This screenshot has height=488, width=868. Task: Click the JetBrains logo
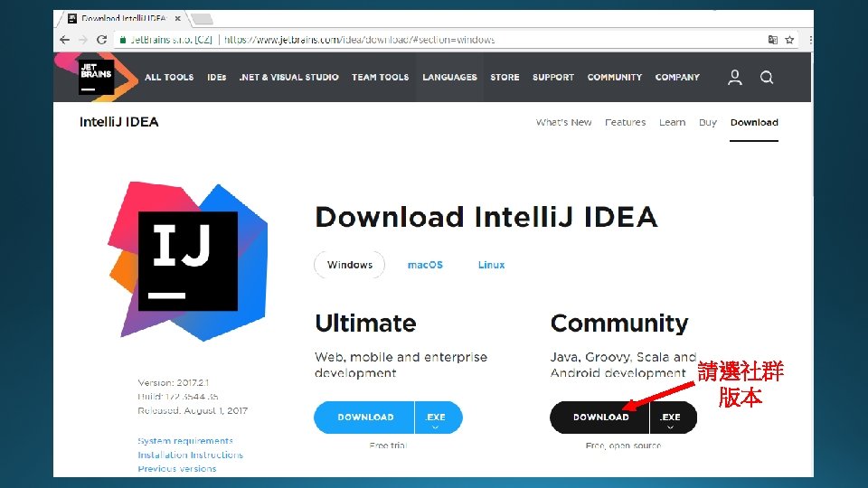pyautogui.click(x=97, y=77)
